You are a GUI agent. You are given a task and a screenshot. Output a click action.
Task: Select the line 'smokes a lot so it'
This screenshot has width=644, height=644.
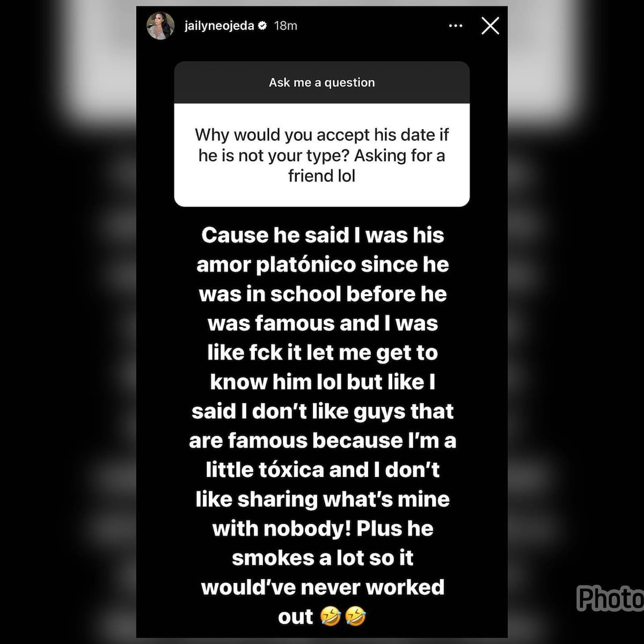(323, 558)
